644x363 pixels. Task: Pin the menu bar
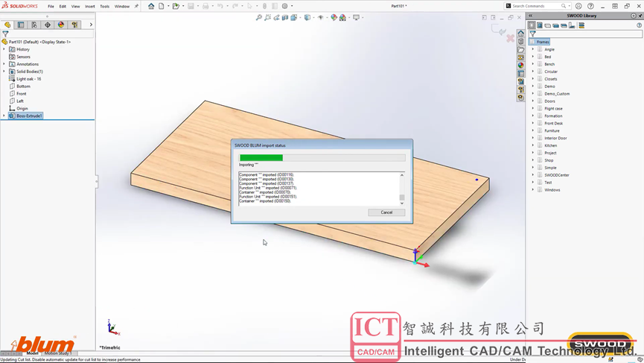pyautogui.click(x=136, y=6)
